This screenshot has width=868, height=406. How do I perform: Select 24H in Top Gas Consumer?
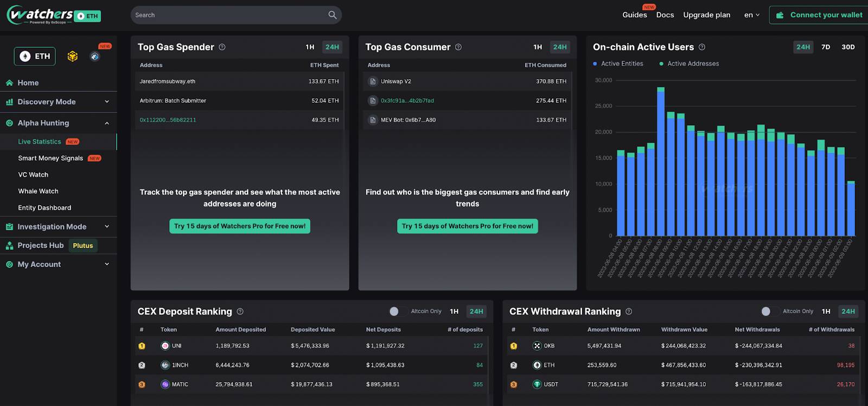pos(560,47)
